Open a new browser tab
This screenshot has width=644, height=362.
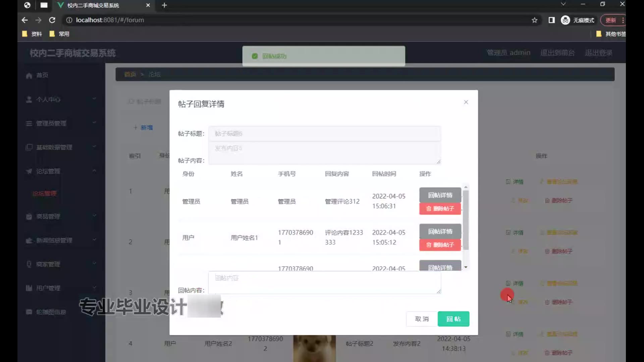pyautogui.click(x=164, y=5)
